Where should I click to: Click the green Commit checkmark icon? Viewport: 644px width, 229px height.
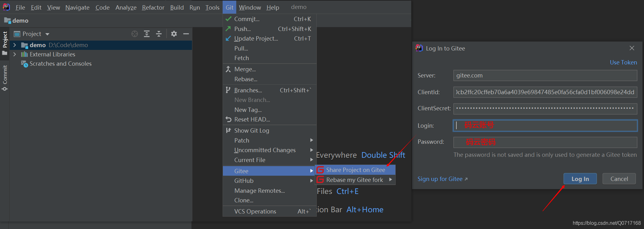point(228,19)
